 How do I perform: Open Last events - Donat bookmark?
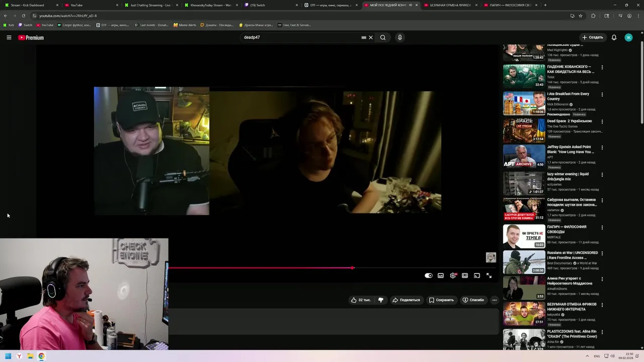point(151,25)
